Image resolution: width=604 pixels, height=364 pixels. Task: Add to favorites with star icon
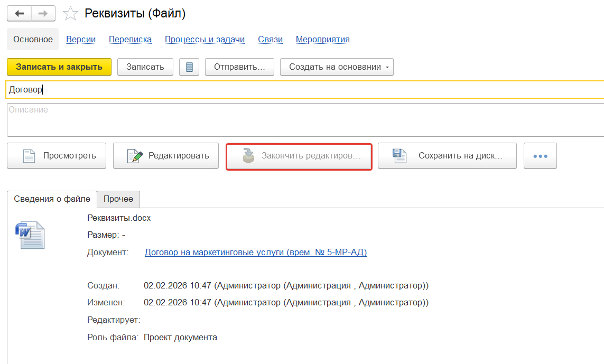pyautogui.click(x=70, y=14)
